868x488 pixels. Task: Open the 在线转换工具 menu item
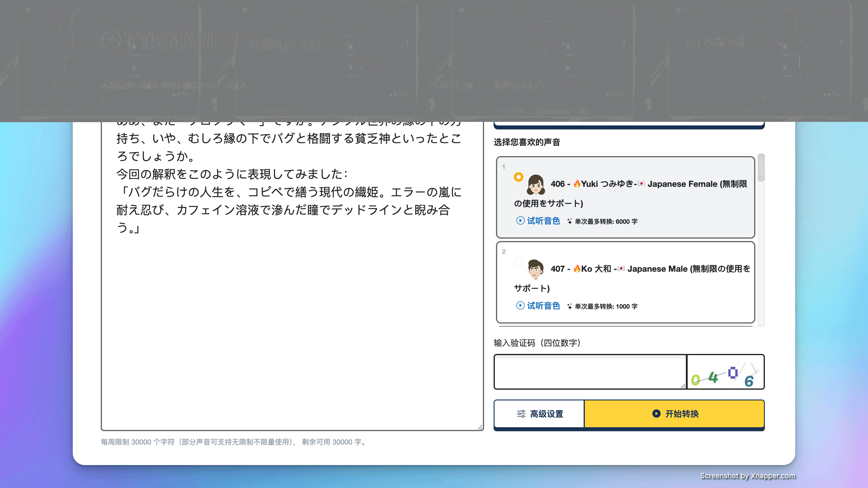click(286, 44)
